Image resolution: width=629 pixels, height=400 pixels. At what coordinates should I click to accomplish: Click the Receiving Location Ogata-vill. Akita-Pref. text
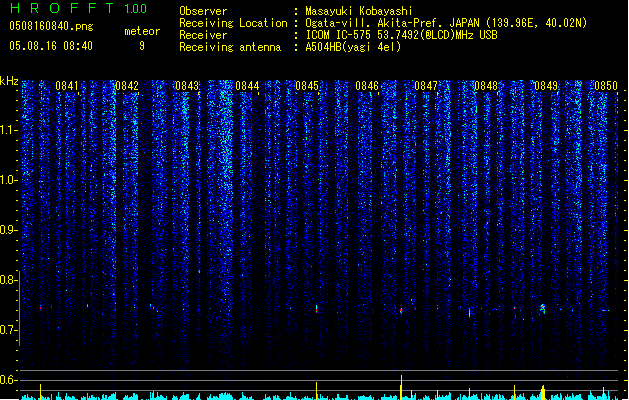click(x=446, y=23)
